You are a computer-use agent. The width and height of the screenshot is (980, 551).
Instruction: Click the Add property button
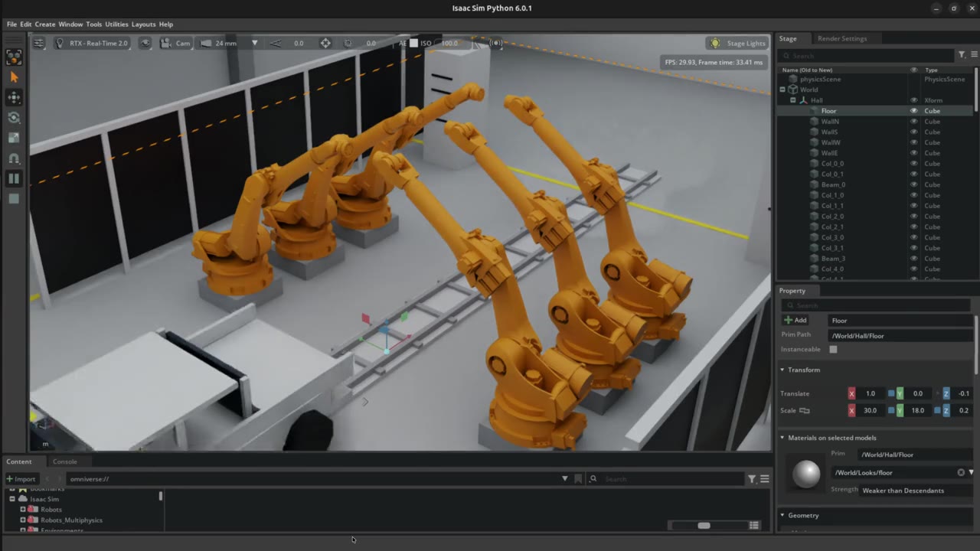click(x=795, y=320)
